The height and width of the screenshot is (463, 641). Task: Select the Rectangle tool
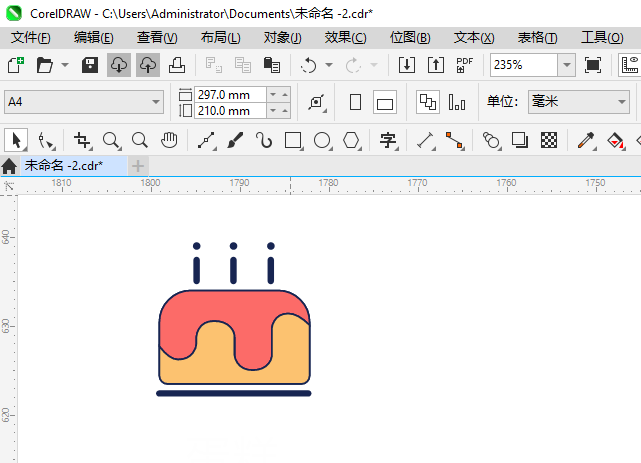293,141
